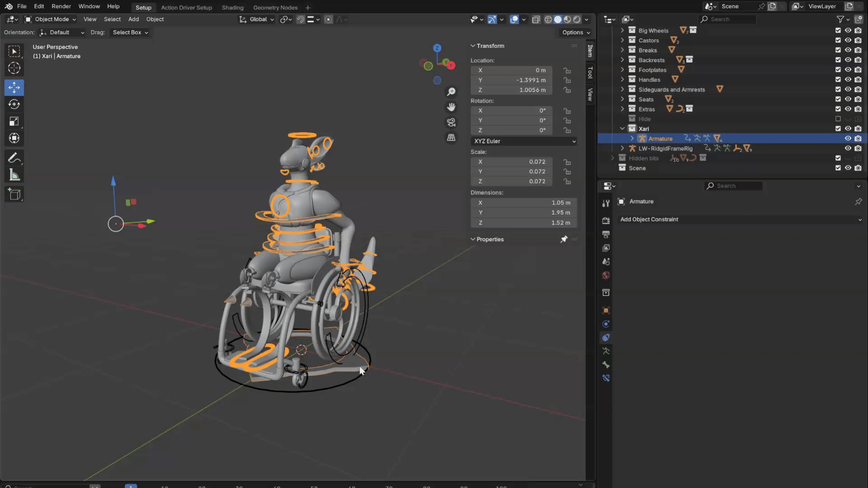Image resolution: width=868 pixels, height=488 pixels.
Task: Open Add Object Constraint dropdown
Action: coord(740,220)
